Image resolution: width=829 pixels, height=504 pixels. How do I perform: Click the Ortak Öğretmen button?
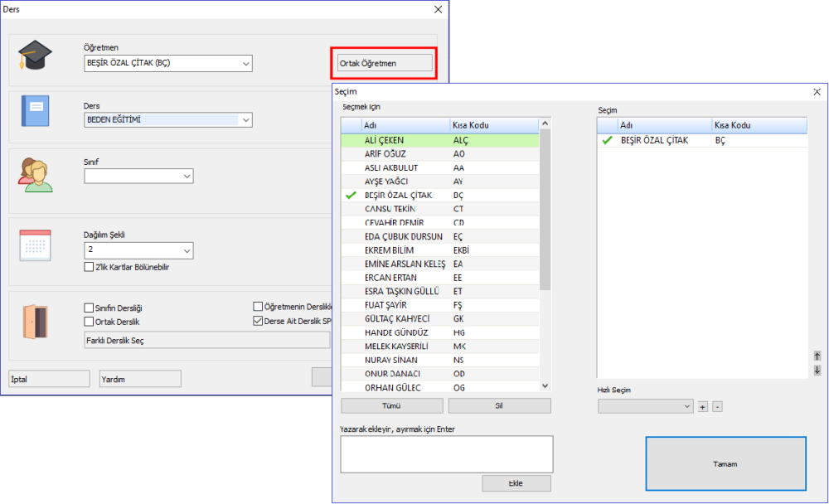(x=385, y=64)
